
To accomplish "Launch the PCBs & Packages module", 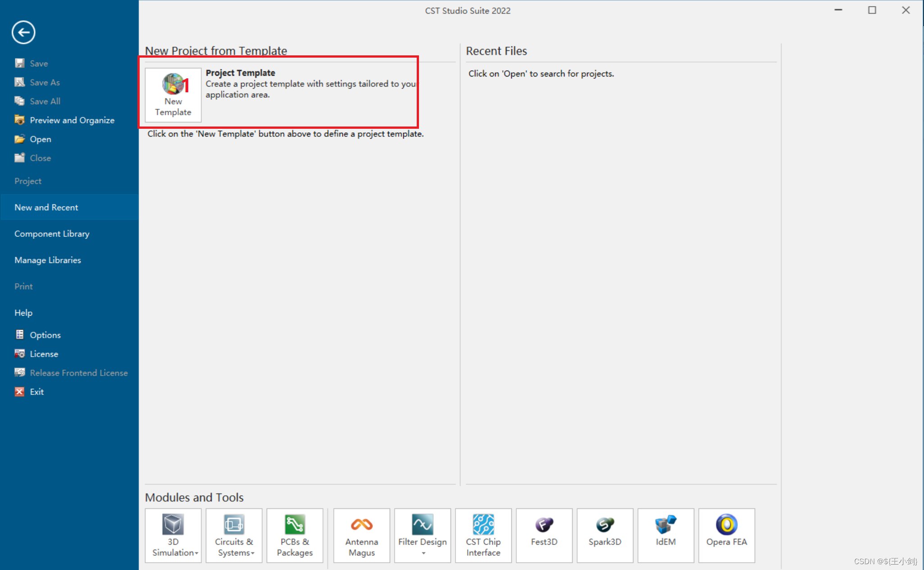I will click(295, 535).
